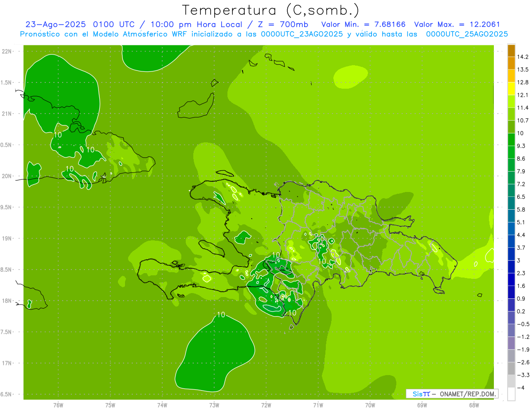Click the "71W" longitude label
The height and width of the screenshot is (411, 532).
point(318,405)
